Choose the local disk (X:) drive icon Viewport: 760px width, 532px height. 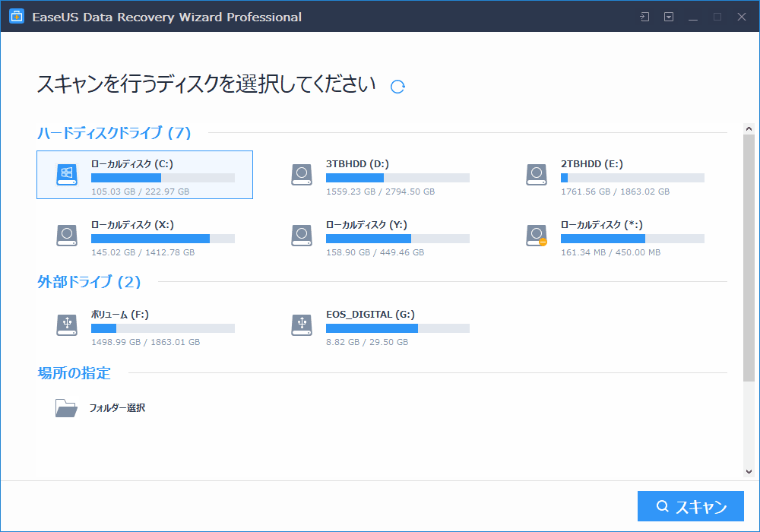pos(67,236)
